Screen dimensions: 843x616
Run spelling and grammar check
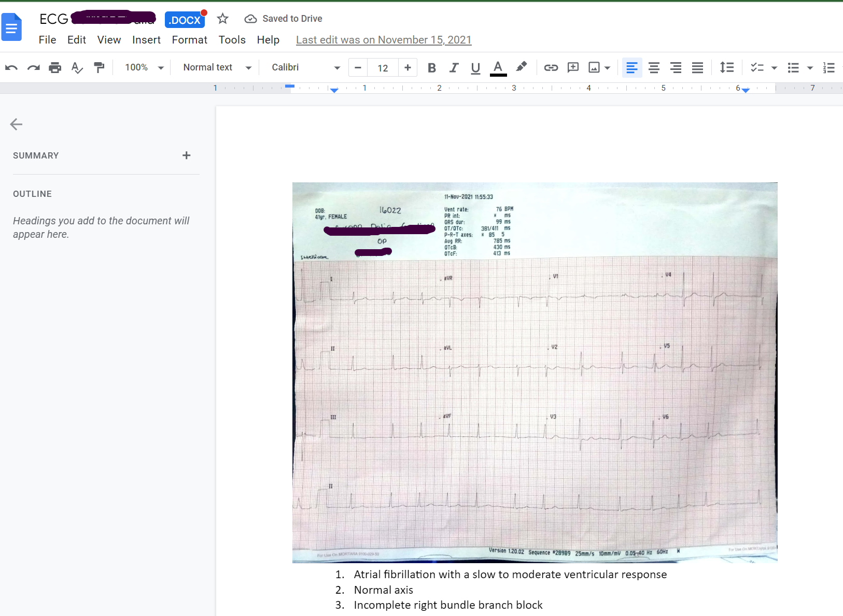point(77,67)
